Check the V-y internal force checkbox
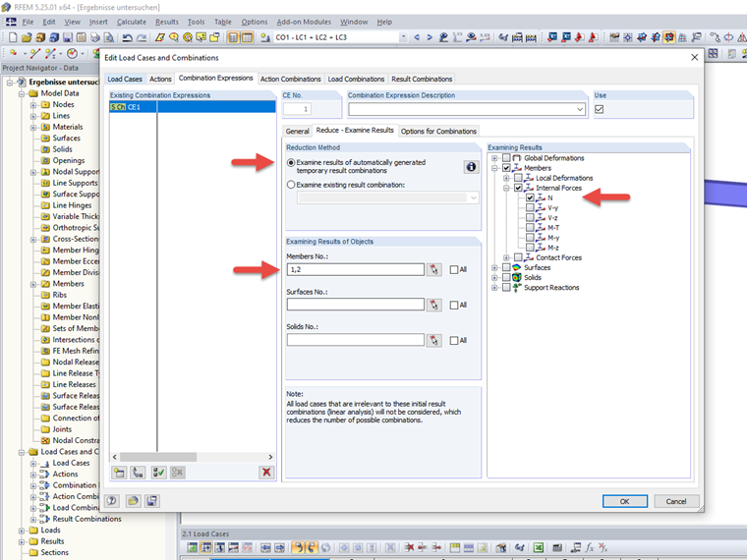This screenshot has height=560, width=747. [x=530, y=207]
